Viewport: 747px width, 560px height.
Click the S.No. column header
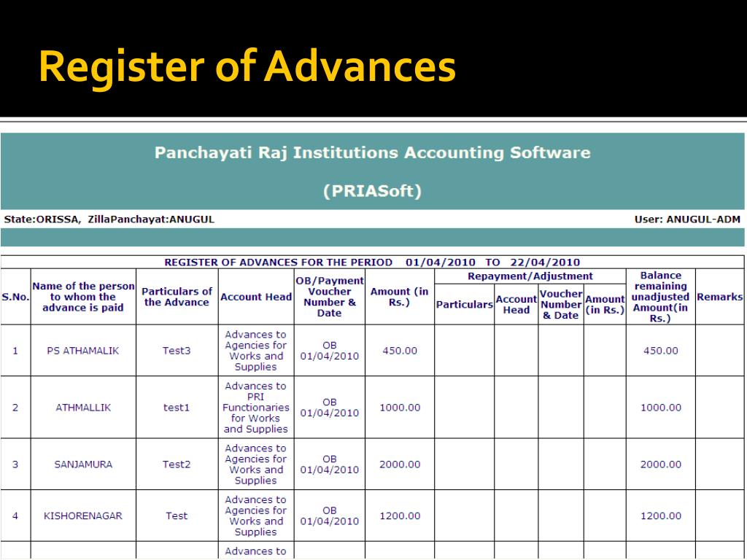15,297
